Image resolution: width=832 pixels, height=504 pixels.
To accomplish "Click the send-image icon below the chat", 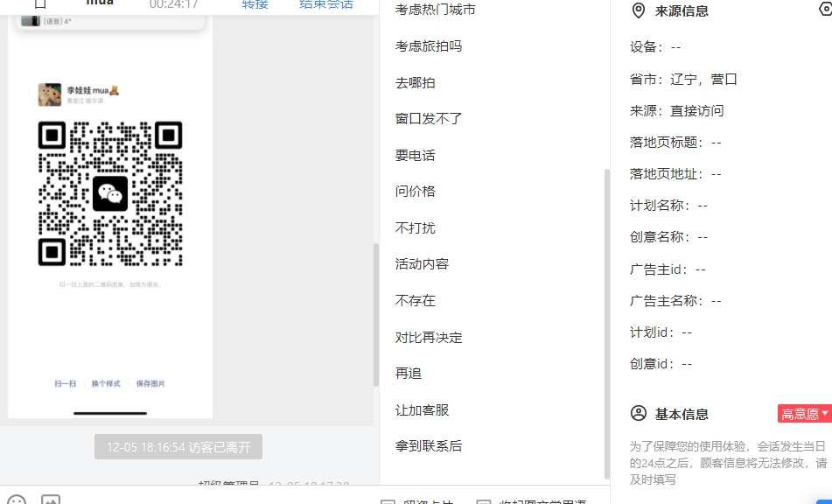I will (x=51, y=500).
